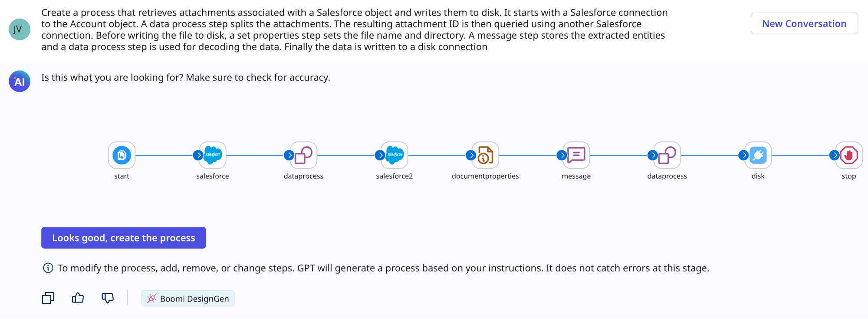Viewport: 868px width, 319px height.
Task: Click the salesforce connector step
Action: pos(212,155)
